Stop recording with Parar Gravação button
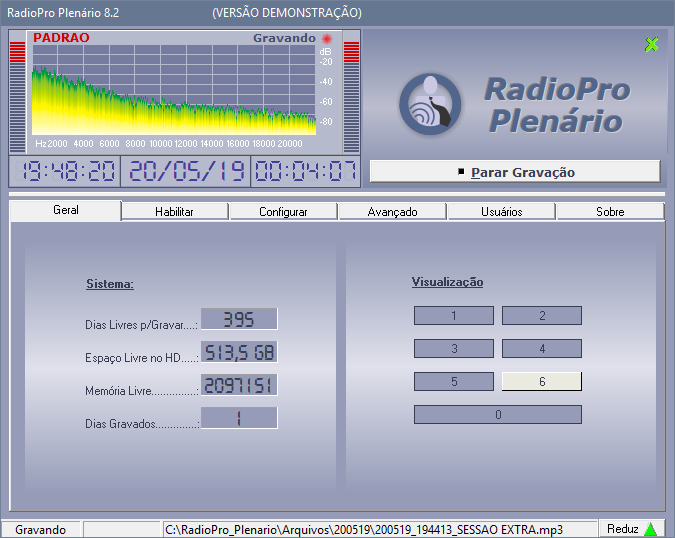 (515, 172)
